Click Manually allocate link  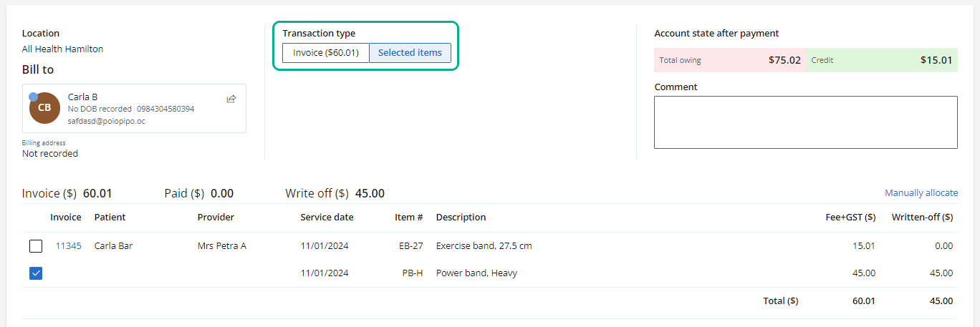921,193
